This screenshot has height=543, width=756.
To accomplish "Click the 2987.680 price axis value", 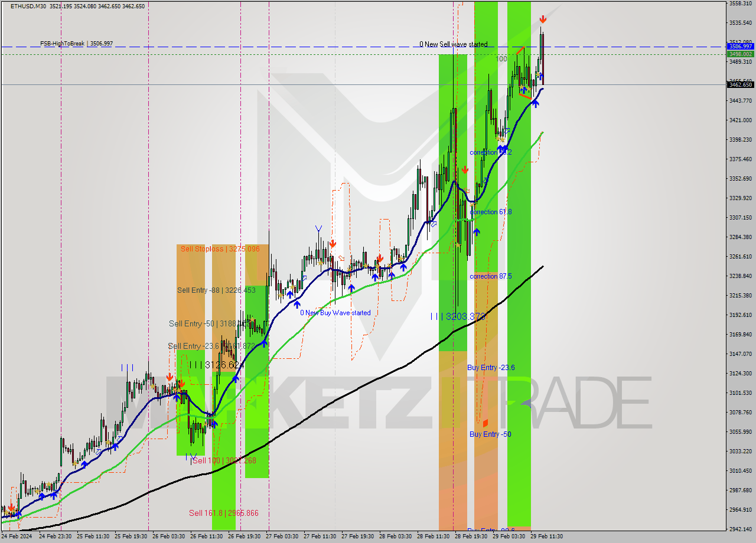I will [740, 490].
